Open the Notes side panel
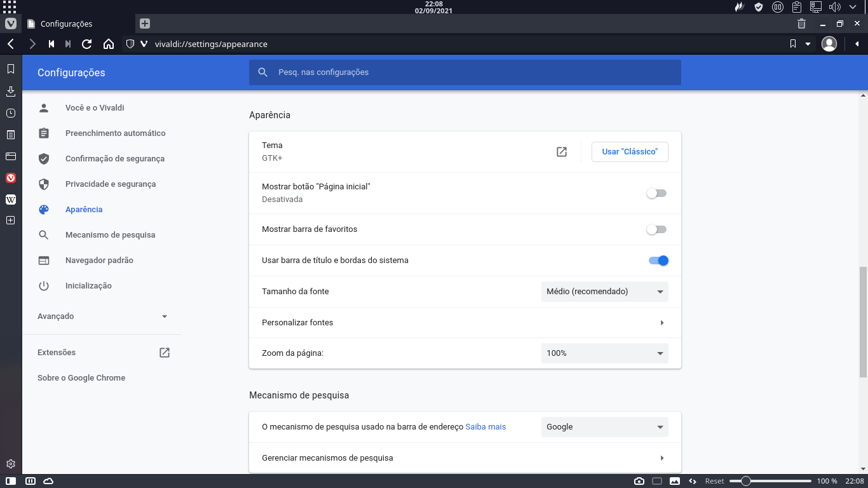The height and width of the screenshot is (488, 868). point(11,135)
